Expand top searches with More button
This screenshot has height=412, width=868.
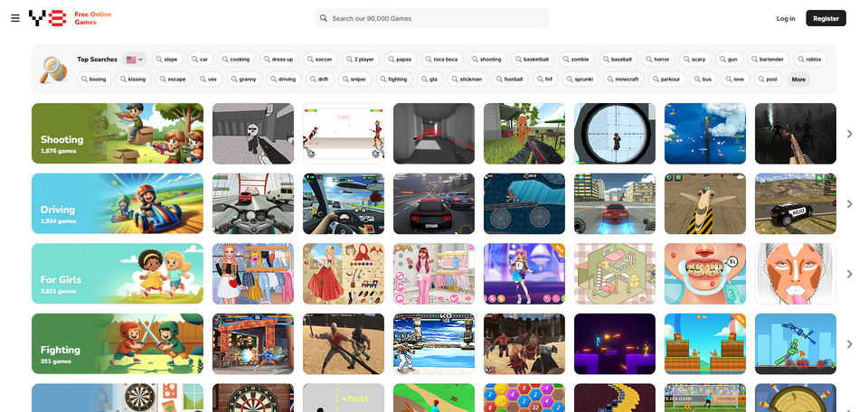coord(798,80)
